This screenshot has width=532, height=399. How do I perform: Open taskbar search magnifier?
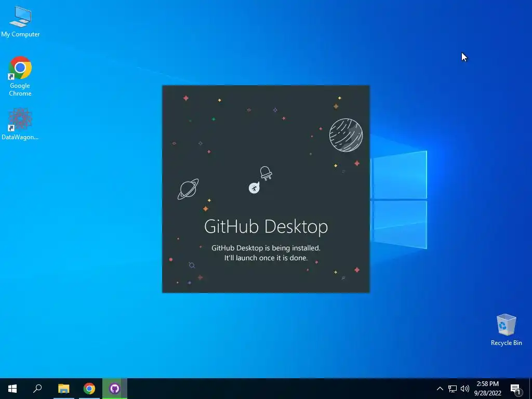37,389
